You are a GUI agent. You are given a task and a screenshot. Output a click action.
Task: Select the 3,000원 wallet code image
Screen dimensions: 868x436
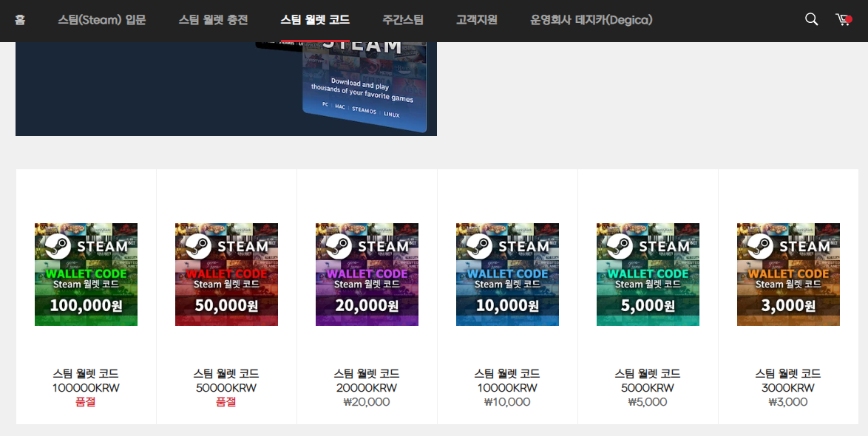point(788,274)
